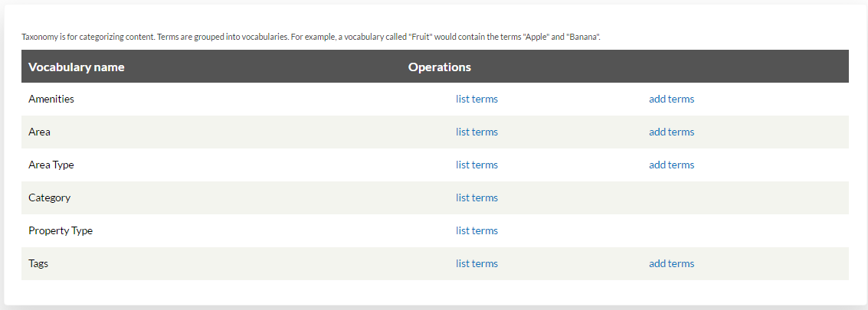
Task: View list terms for Area Type
Action: point(477,165)
